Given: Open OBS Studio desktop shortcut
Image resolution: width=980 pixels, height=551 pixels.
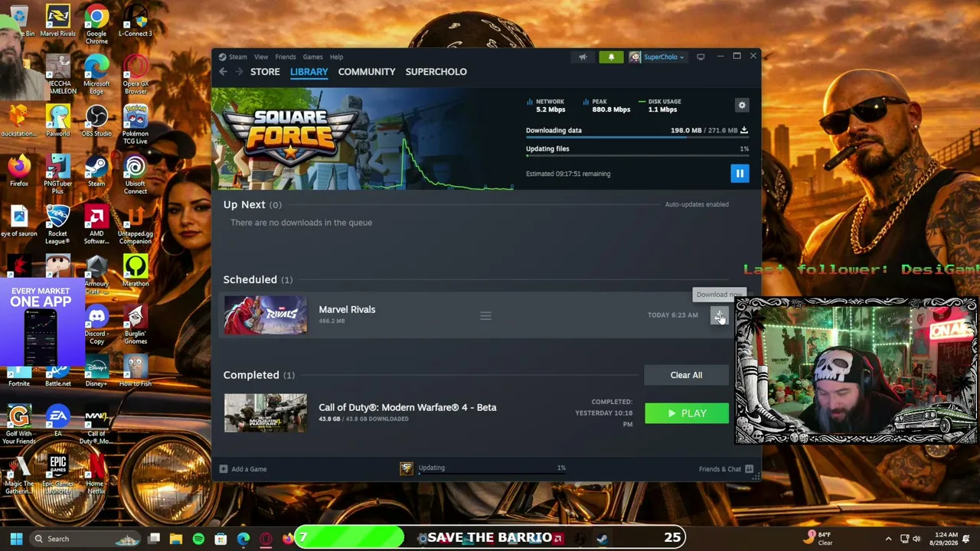Looking at the screenshot, I should [96, 121].
